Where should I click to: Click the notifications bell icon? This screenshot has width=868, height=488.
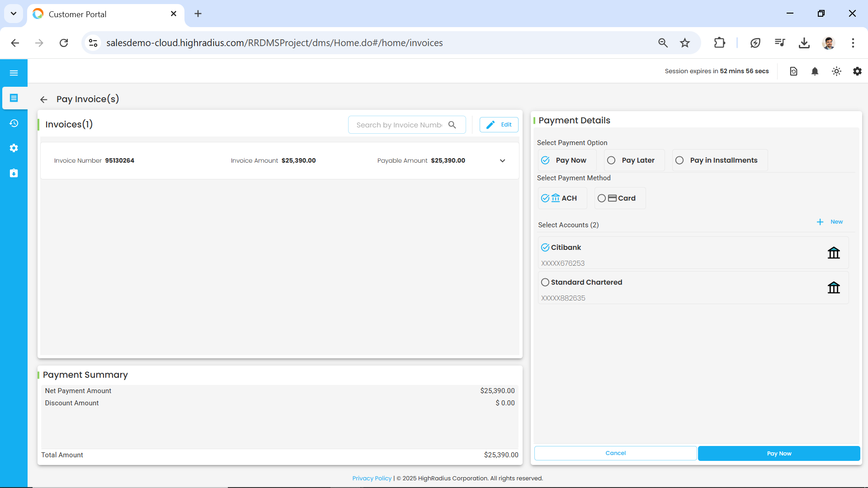[815, 71]
